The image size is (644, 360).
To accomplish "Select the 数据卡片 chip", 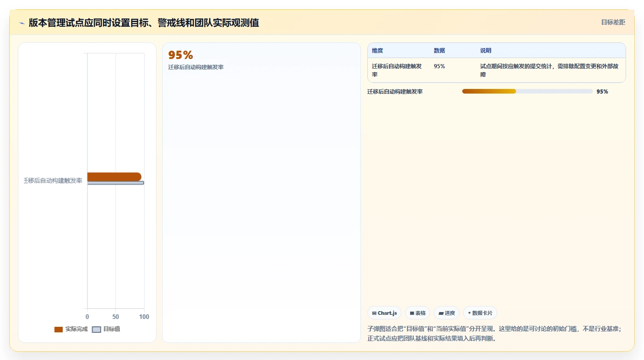I will point(480,313).
